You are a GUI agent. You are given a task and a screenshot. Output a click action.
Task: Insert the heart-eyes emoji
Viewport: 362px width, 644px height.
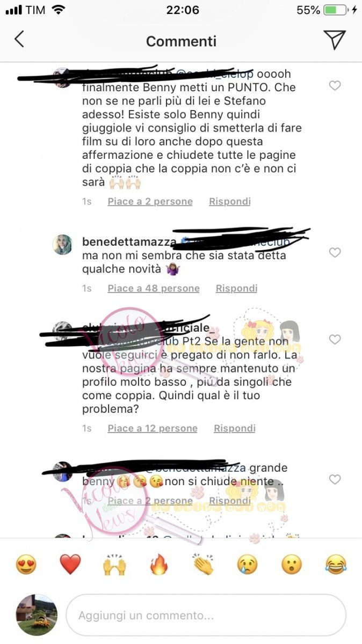click(26, 565)
